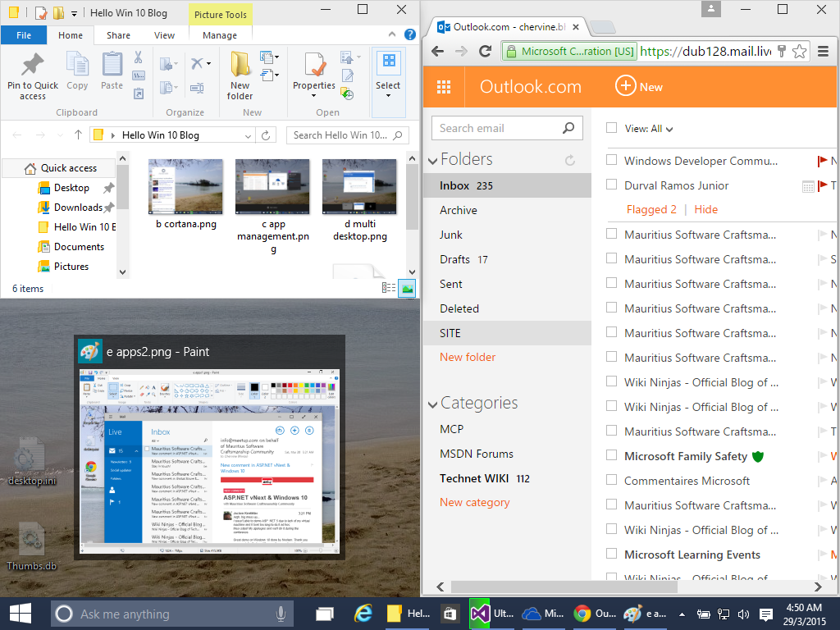
Task: Open Task View from the taskbar
Action: coord(324,614)
